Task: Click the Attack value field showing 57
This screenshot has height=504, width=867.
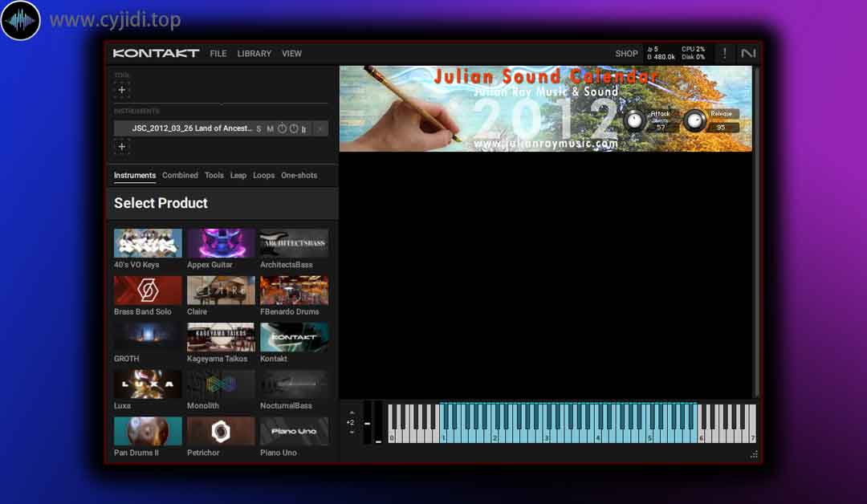Action: (661, 128)
